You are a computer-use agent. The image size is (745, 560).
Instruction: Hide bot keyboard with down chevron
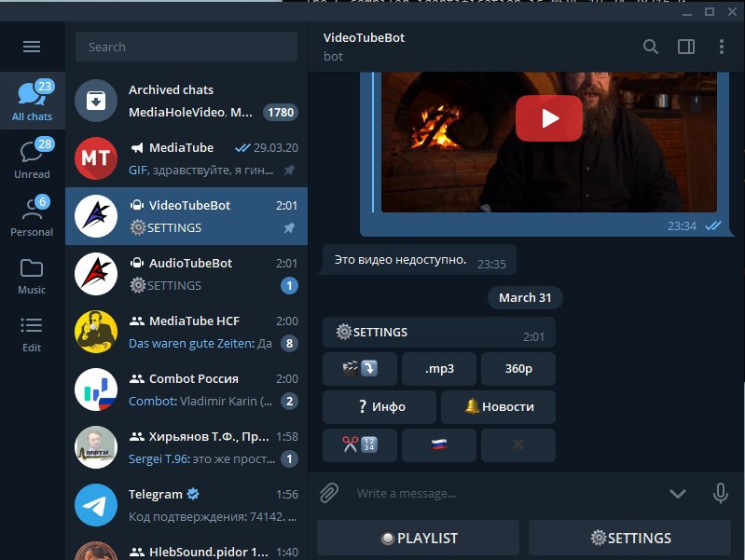(x=678, y=494)
